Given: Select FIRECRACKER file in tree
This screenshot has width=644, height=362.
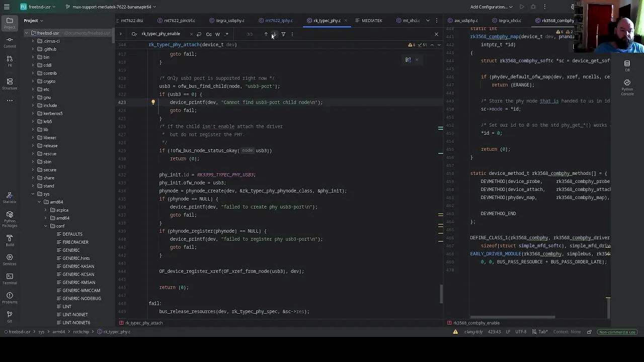Looking at the screenshot, I should pos(75,242).
